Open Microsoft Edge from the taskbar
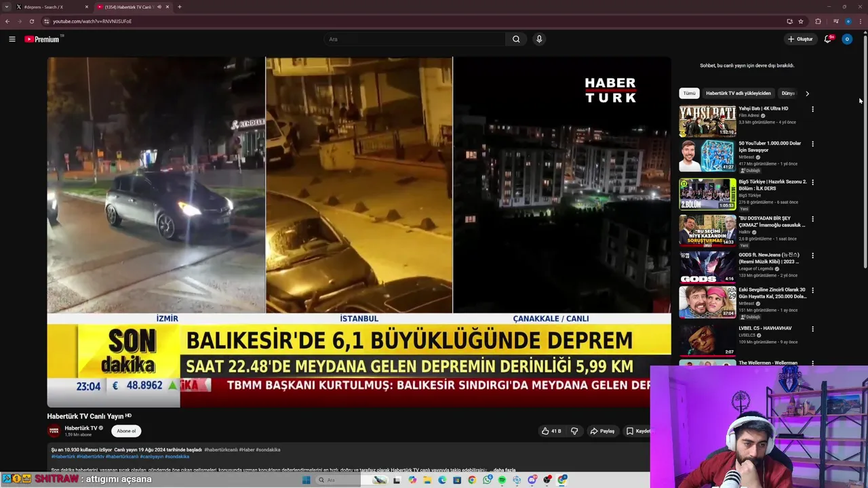The image size is (868, 488). click(x=442, y=480)
